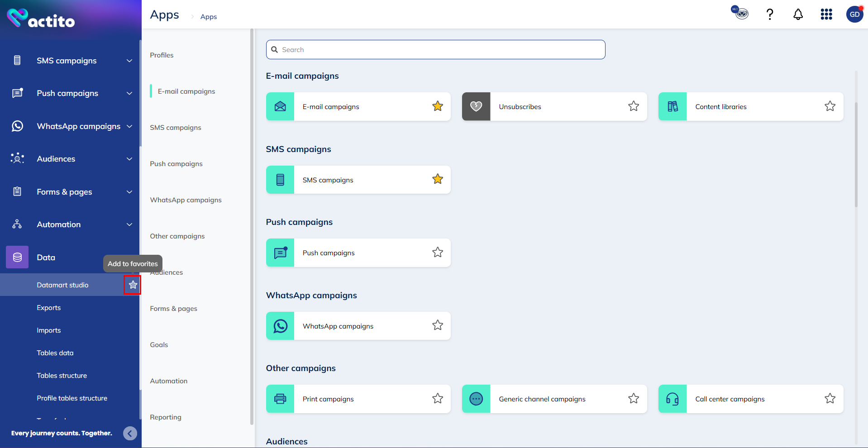Open the notifications bell
This screenshot has width=868, height=448.
click(798, 14)
